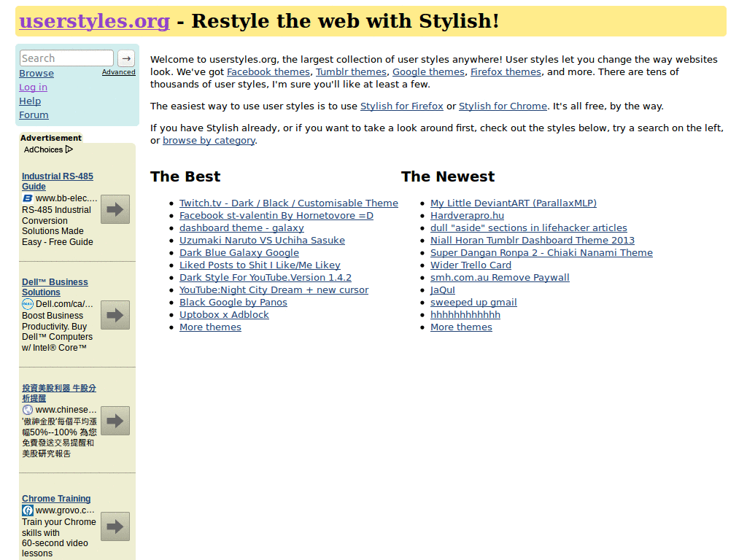Open Industrial RS-485 Guide ad title

[x=57, y=182]
